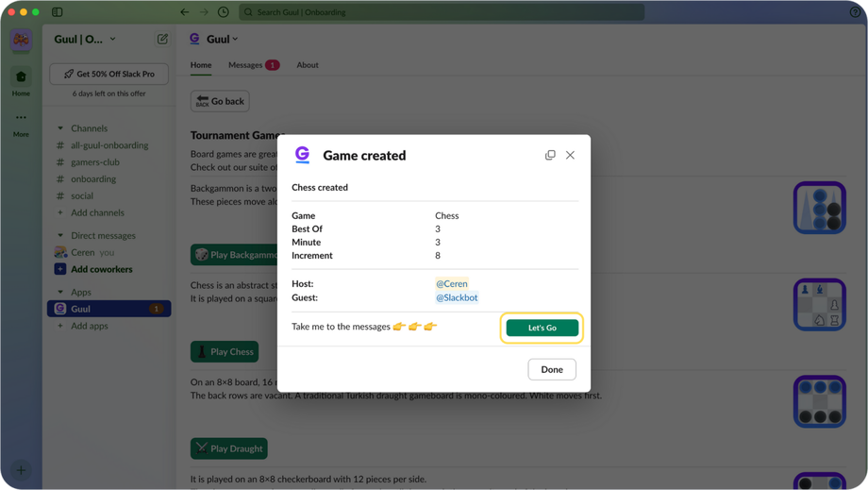The width and height of the screenshot is (868, 490).
Task: Click the search Guul input field
Action: (443, 12)
